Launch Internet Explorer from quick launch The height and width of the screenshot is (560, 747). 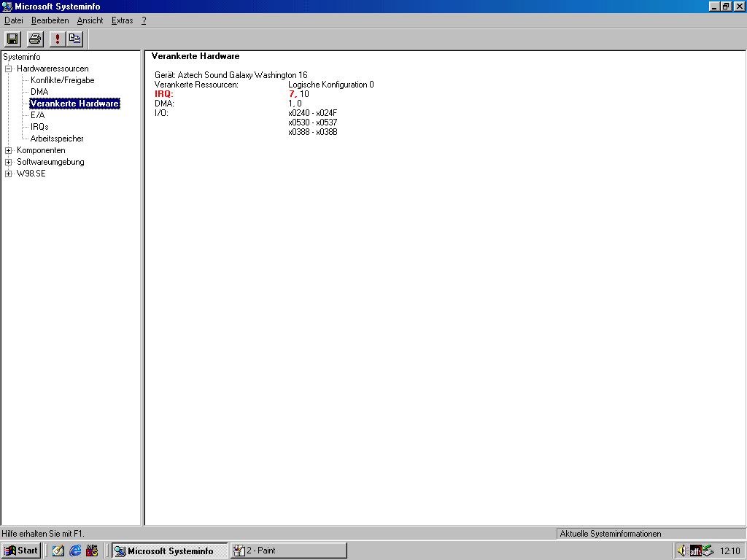pyautogui.click(x=75, y=551)
